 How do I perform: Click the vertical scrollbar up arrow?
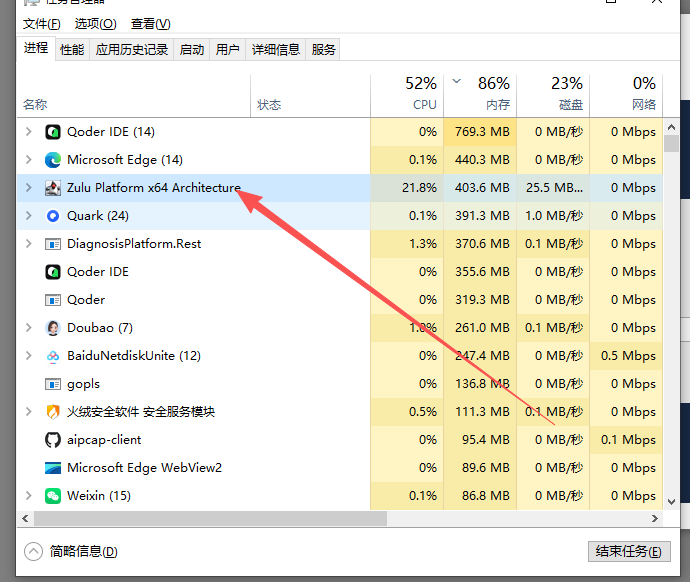point(671,127)
